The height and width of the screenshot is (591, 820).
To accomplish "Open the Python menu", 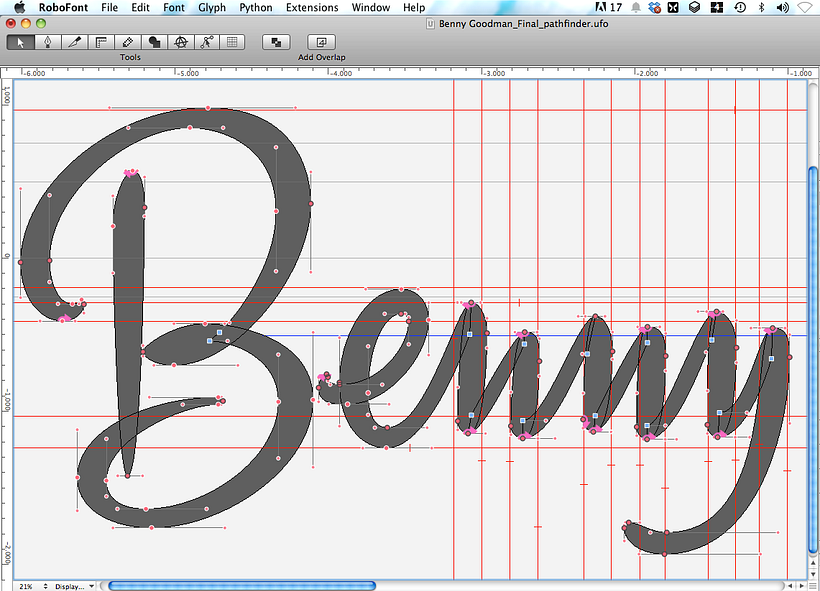I will pyautogui.click(x=256, y=7).
